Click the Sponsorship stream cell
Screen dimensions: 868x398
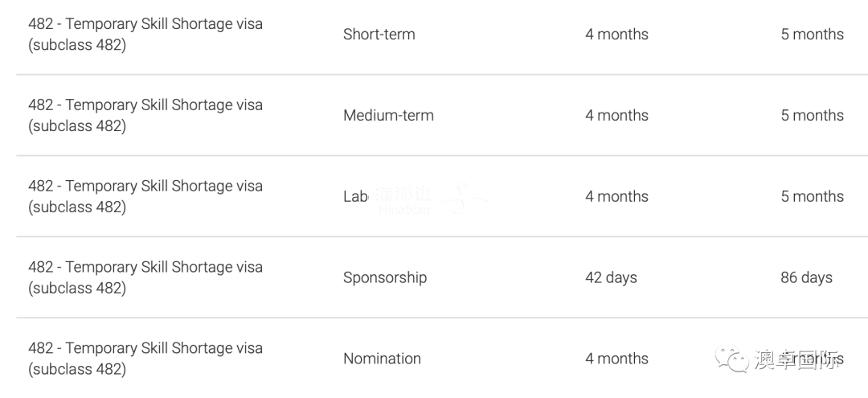point(385,277)
